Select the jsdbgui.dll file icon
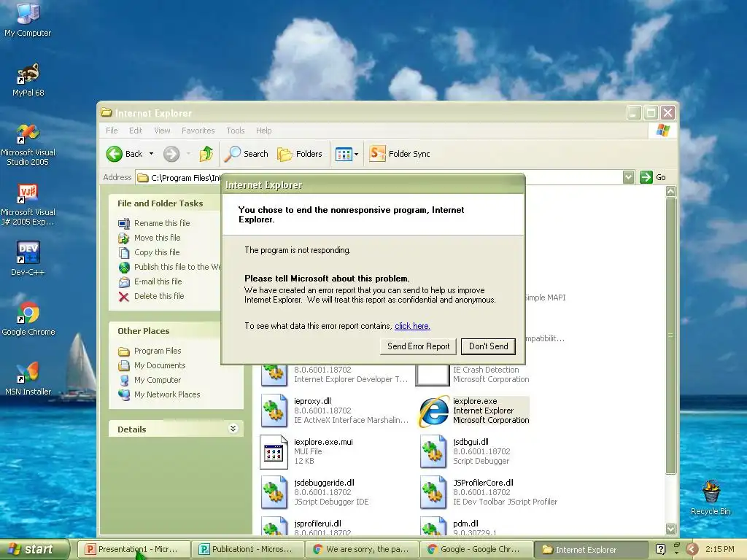Viewport: 747px width, 560px height. click(433, 451)
